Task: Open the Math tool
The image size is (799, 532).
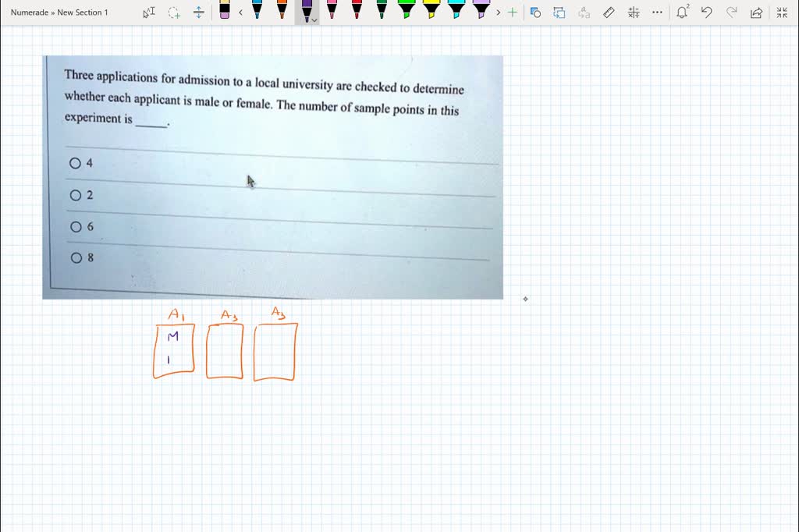Action: pos(634,12)
